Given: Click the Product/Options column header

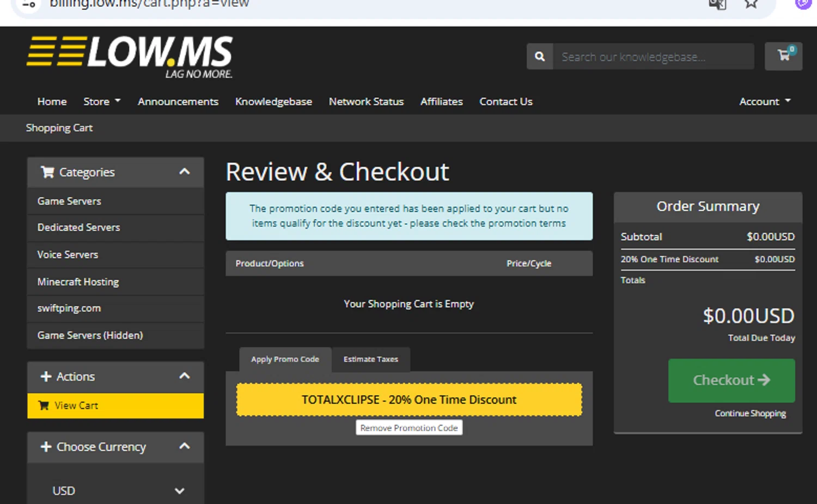Looking at the screenshot, I should pyautogui.click(x=270, y=263).
